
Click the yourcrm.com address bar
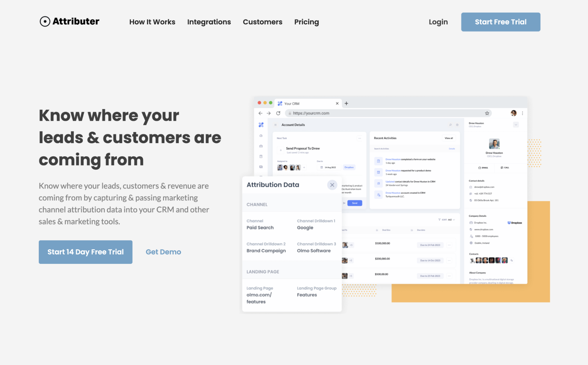point(388,113)
